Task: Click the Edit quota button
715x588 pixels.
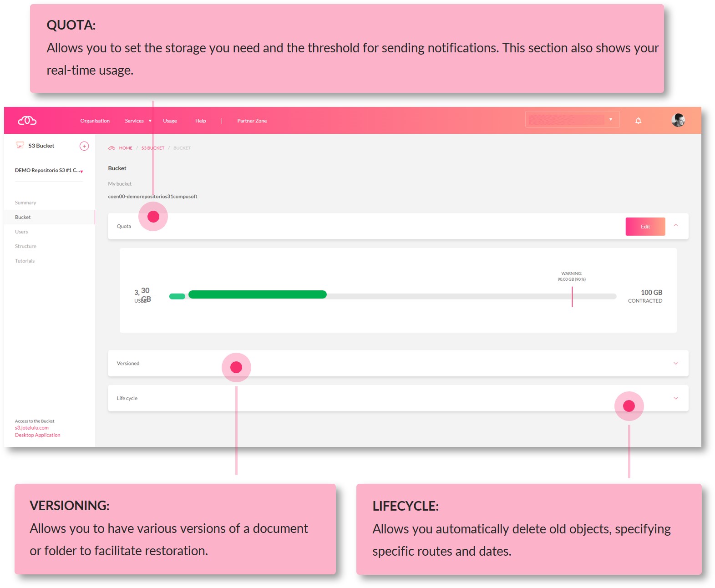Action: [645, 227]
